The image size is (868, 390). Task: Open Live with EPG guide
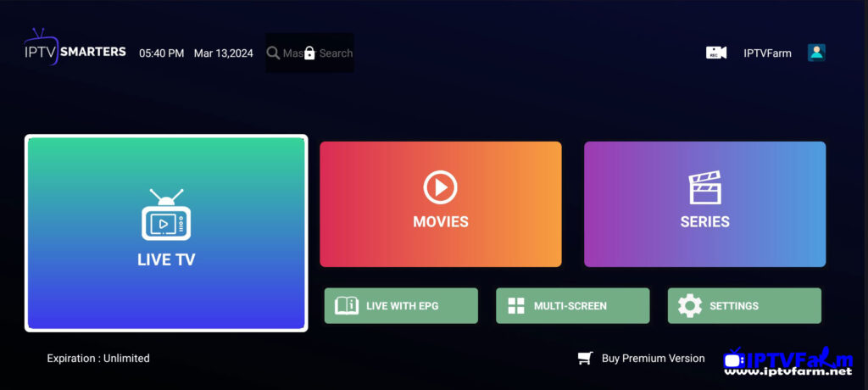401,306
